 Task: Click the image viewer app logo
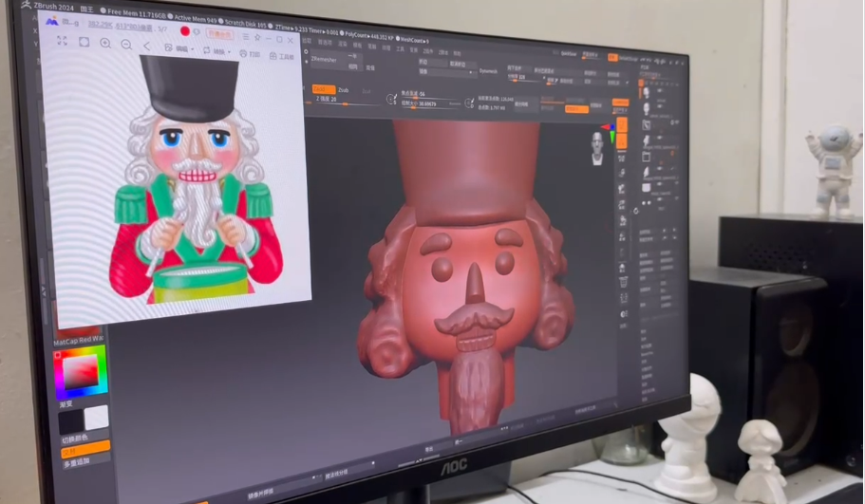52,21
